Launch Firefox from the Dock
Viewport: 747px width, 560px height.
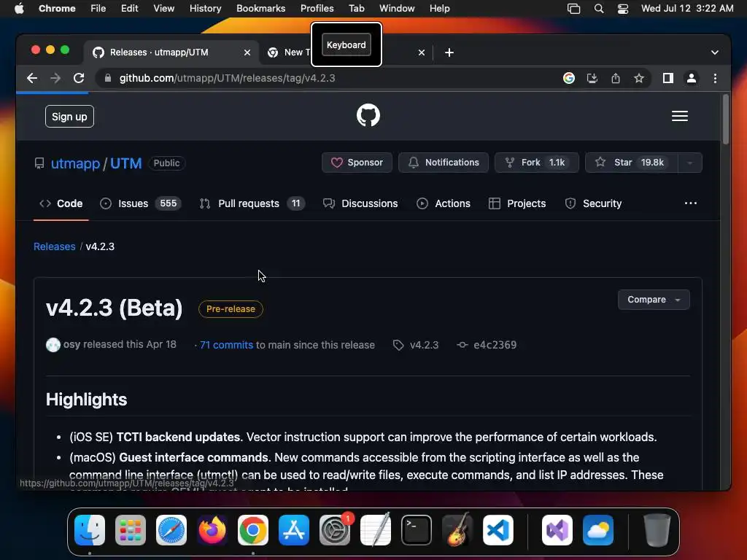[212, 530]
